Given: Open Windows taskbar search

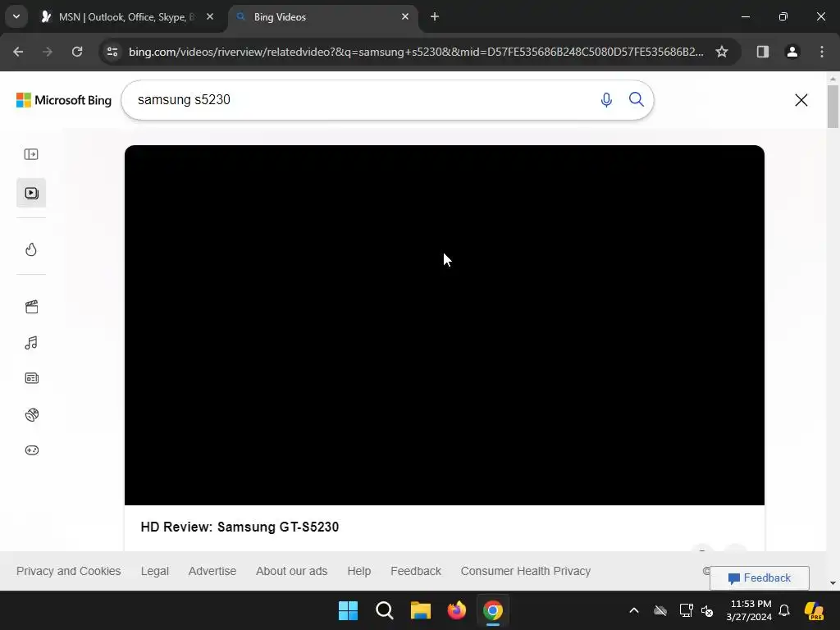Looking at the screenshot, I should pyautogui.click(x=385, y=610).
